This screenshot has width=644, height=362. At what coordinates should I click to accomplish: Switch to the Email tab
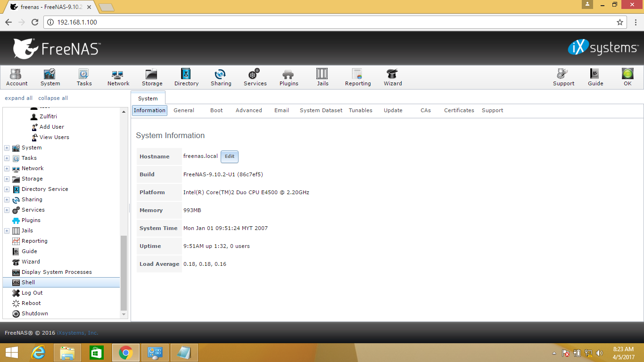[x=281, y=110]
